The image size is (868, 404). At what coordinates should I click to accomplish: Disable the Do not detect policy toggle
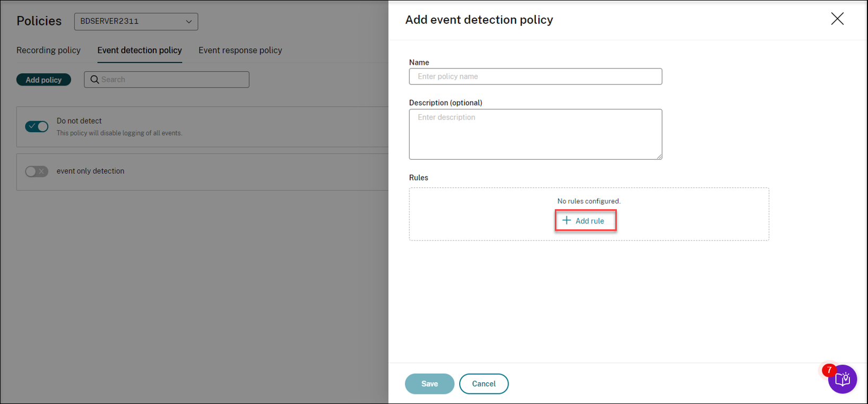click(x=37, y=126)
